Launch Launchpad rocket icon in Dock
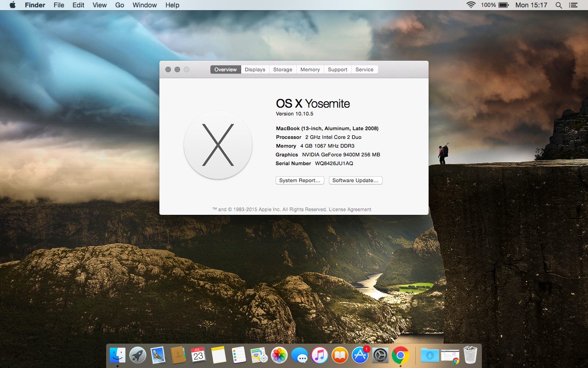This screenshot has height=368, width=588. (138, 355)
